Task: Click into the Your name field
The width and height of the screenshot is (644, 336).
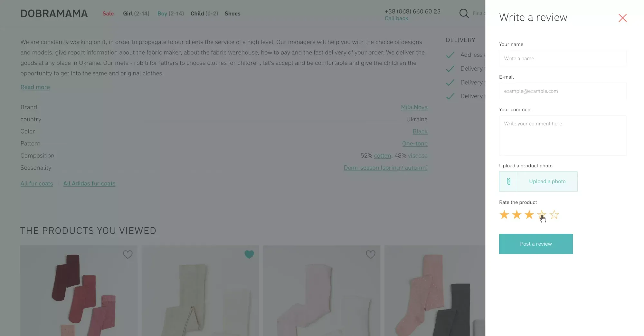Action: (x=562, y=58)
